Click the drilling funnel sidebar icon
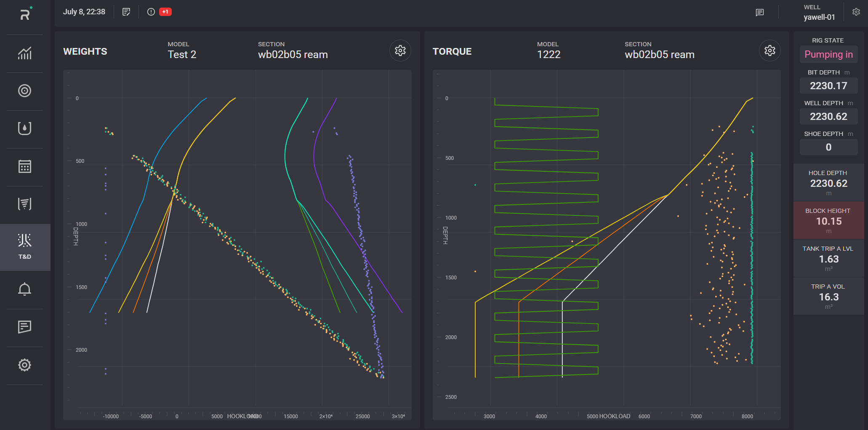 [25, 204]
